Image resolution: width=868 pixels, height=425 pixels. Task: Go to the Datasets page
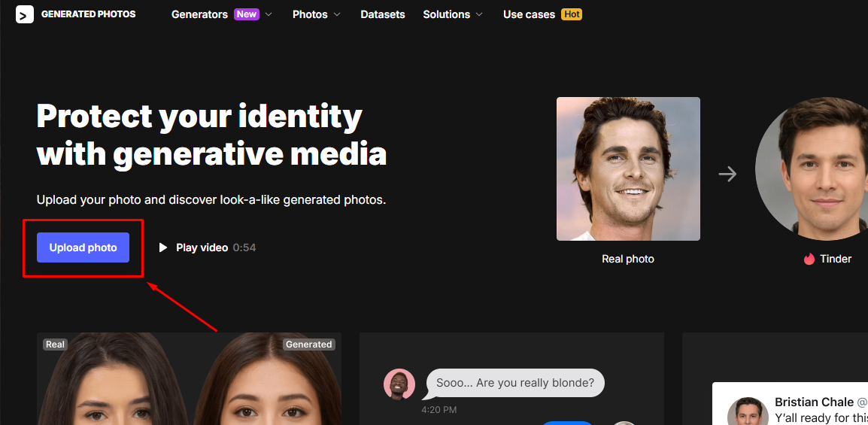pos(383,14)
